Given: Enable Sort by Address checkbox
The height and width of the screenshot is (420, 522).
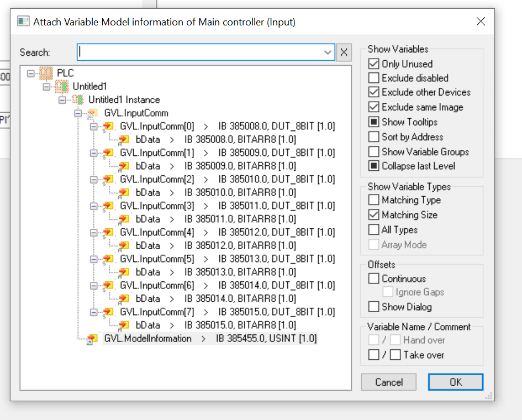Looking at the screenshot, I should tap(374, 136).
